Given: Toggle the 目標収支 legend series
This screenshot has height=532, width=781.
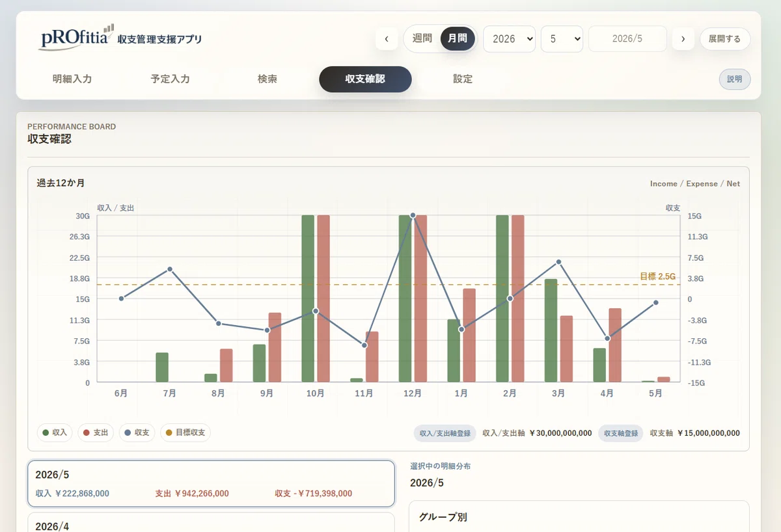Looking at the screenshot, I should 185,432.
